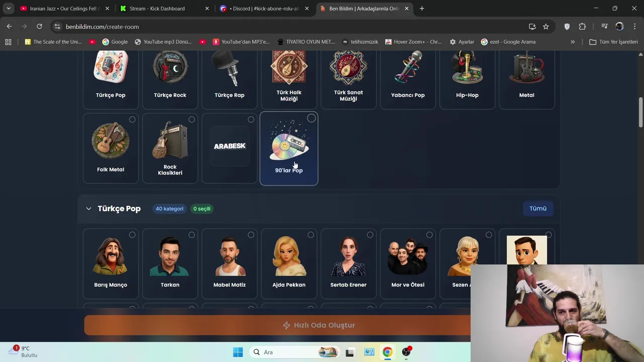Click the Folk Metal guitar icon
Viewport: 644px width, 362px height.
click(x=111, y=140)
